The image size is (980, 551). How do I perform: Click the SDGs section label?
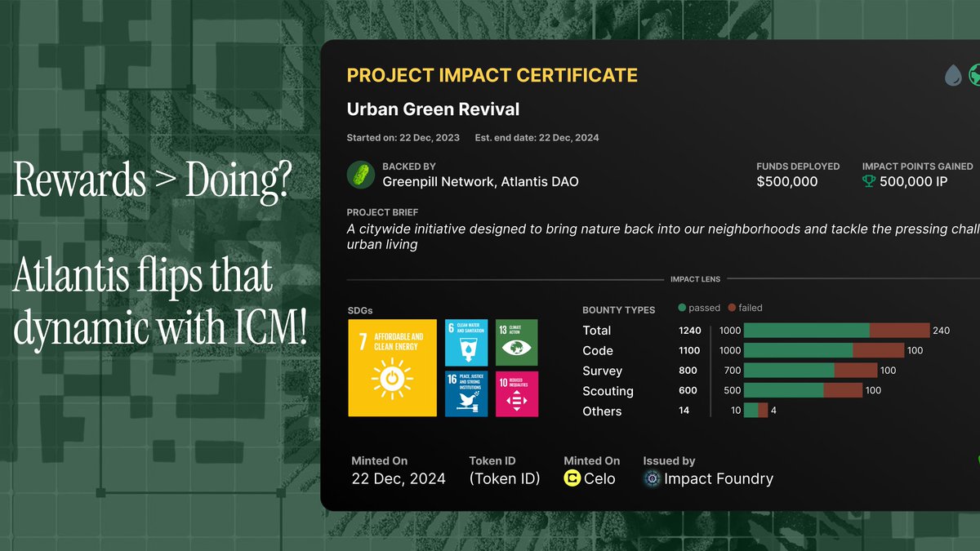pyautogui.click(x=360, y=311)
